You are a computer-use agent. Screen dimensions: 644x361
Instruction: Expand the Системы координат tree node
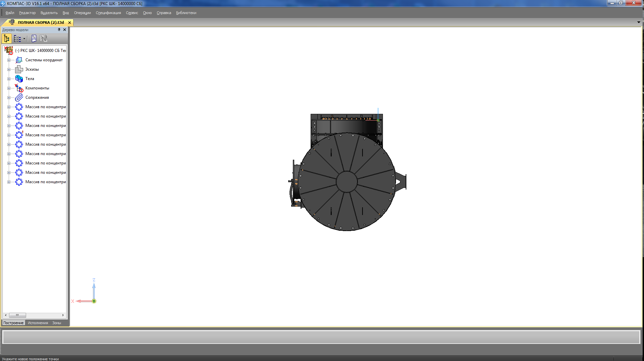click(x=9, y=60)
